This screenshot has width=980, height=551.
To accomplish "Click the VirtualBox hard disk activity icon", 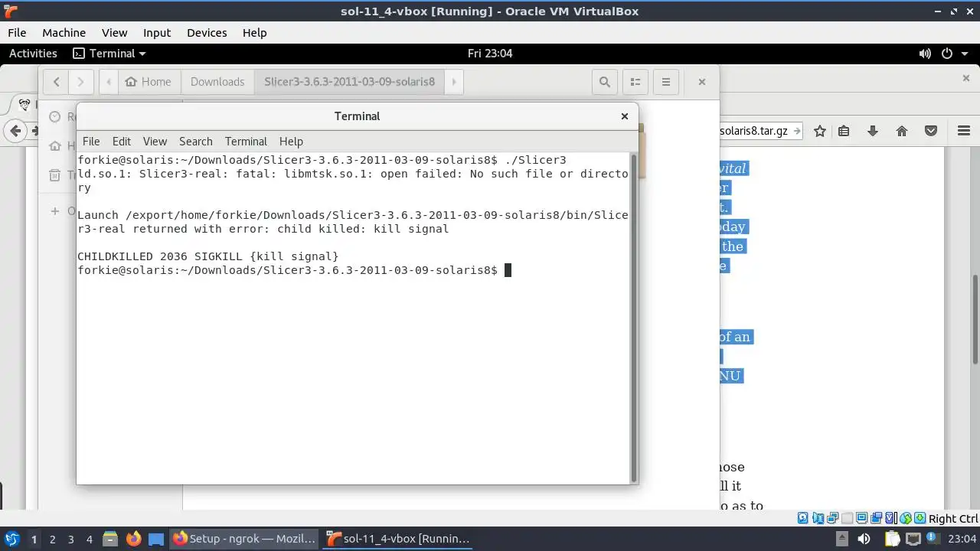I will point(802,518).
